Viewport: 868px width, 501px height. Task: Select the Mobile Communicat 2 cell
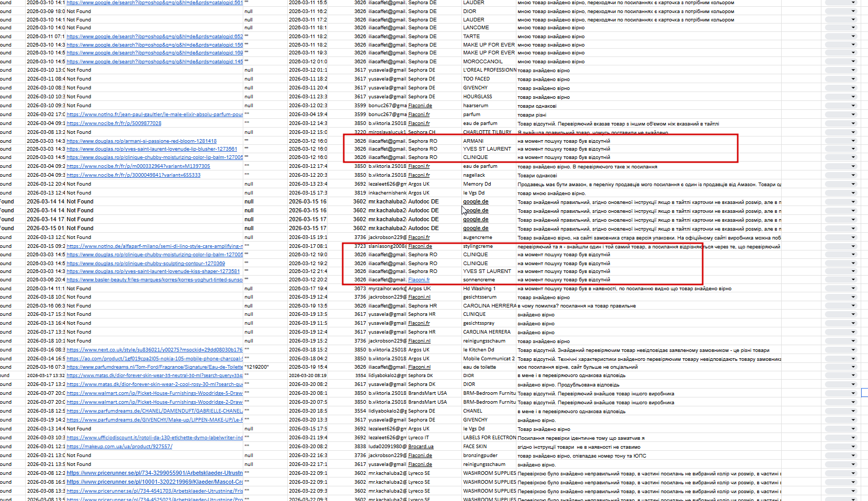pyautogui.click(x=489, y=359)
